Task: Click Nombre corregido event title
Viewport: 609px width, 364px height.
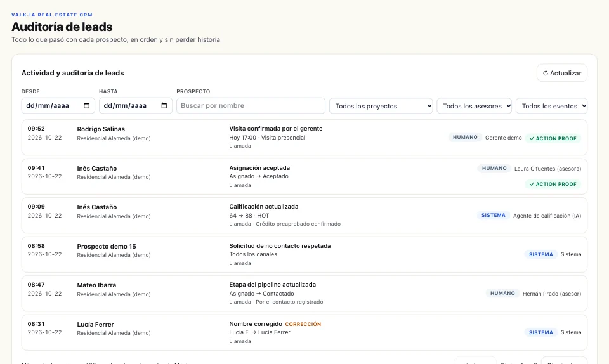Action: [256, 324]
